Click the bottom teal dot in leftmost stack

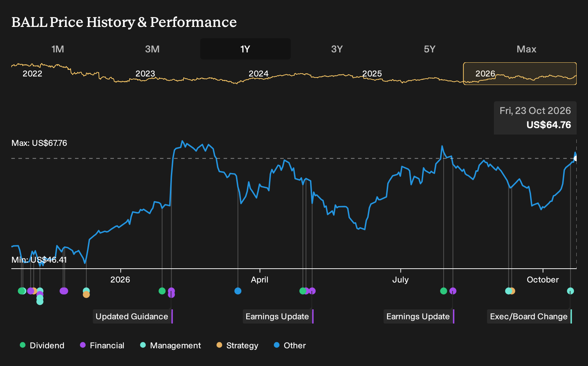[40, 302]
